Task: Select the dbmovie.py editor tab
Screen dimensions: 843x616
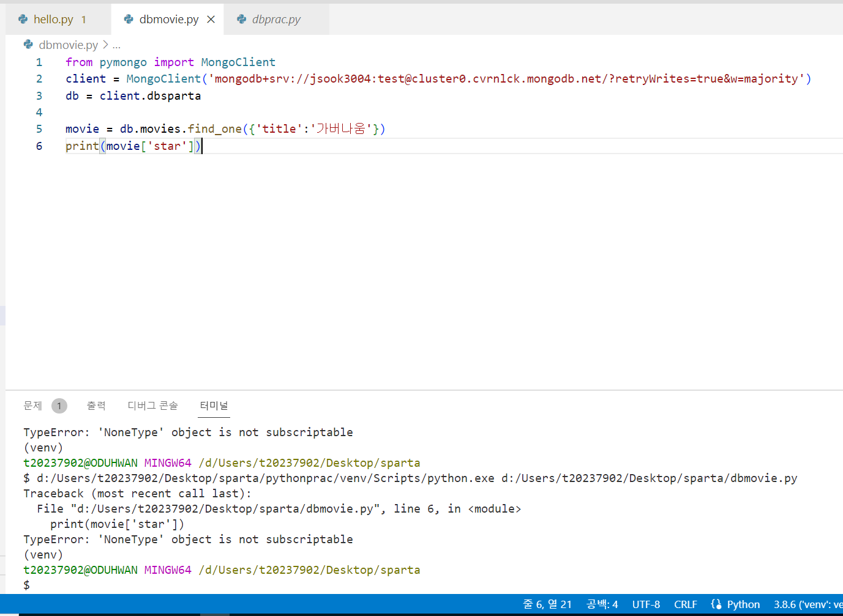Action: pyautogui.click(x=167, y=19)
